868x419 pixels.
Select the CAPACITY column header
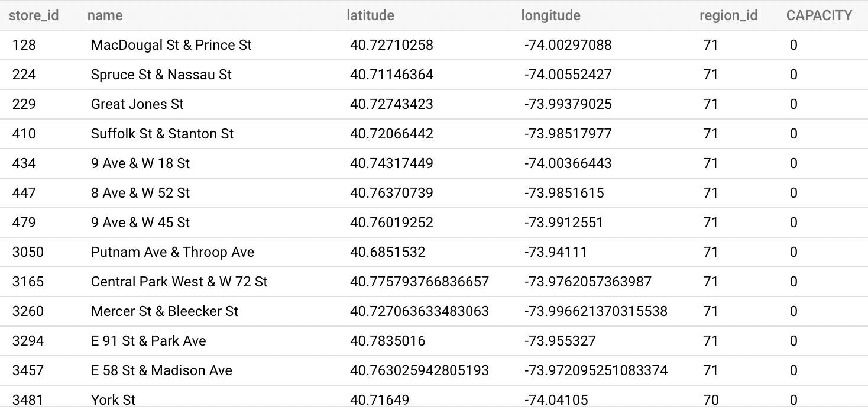coord(819,15)
